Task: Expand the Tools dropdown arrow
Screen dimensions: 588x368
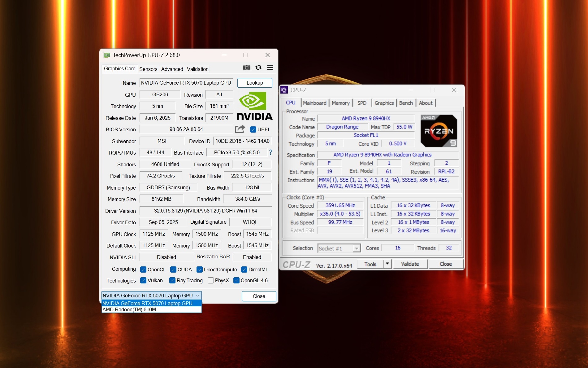Action: pyautogui.click(x=387, y=264)
